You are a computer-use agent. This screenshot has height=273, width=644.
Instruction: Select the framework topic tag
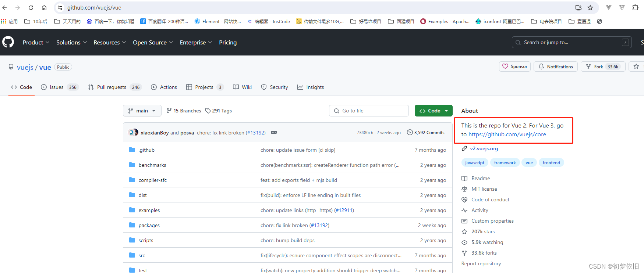505,163
